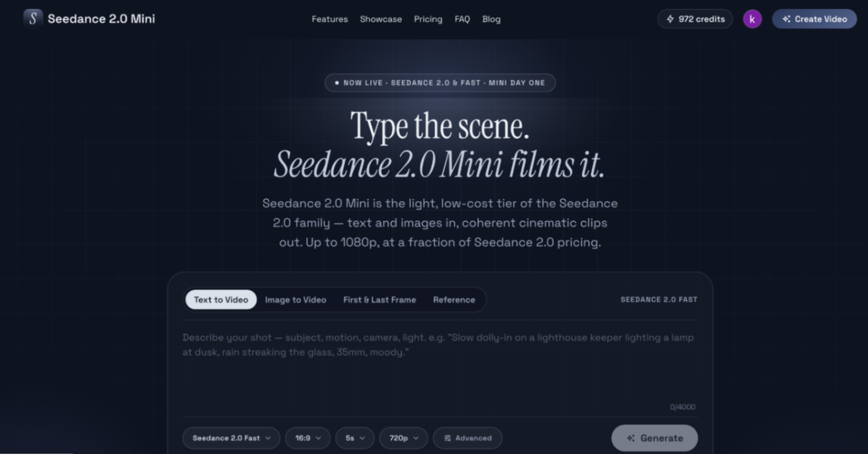Click the Seedance S logo icon
This screenshot has height=454, width=868.
click(x=33, y=19)
